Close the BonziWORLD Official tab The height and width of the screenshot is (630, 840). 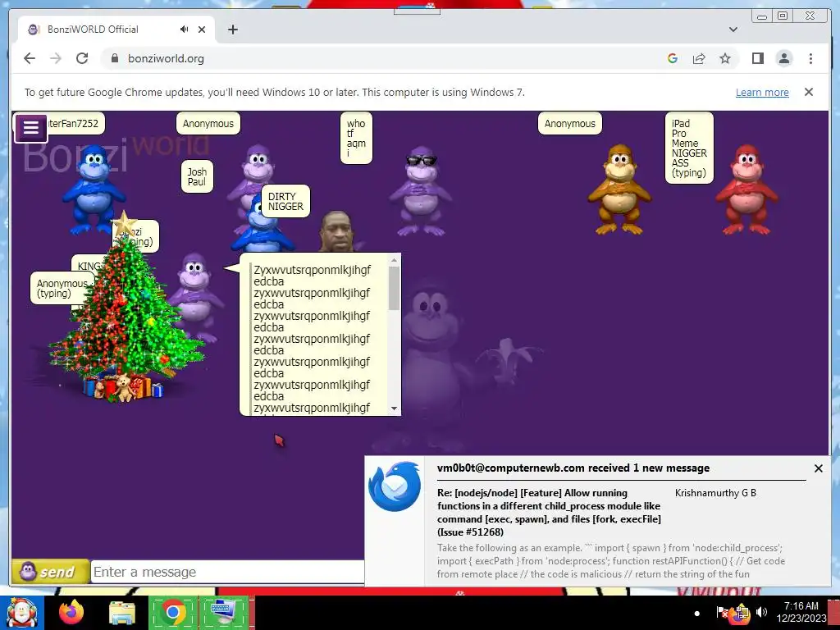[202, 30]
